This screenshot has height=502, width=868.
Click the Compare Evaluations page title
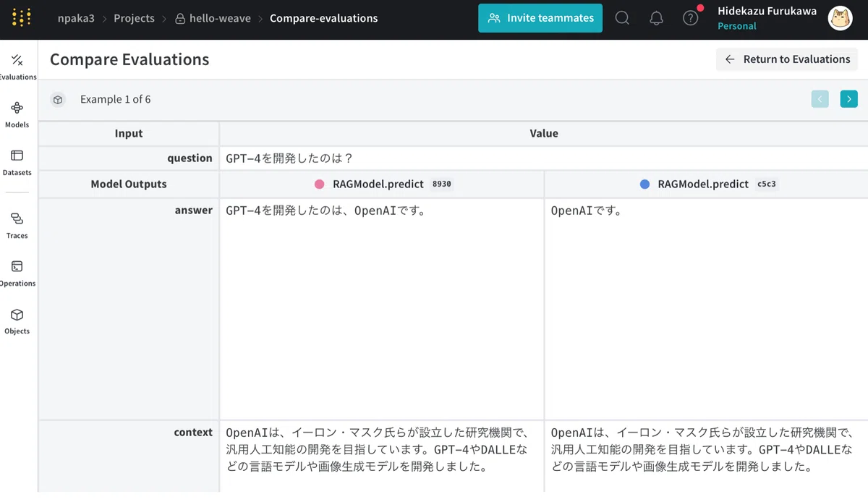(x=129, y=59)
